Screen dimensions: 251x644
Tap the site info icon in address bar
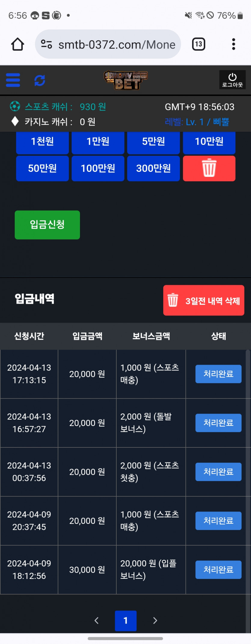point(46,44)
